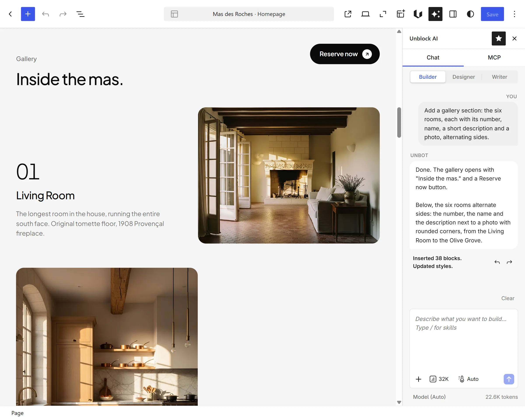The height and width of the screenshot is (420, 525).
Task: Select the Writer mode
Action: (499, 77)
